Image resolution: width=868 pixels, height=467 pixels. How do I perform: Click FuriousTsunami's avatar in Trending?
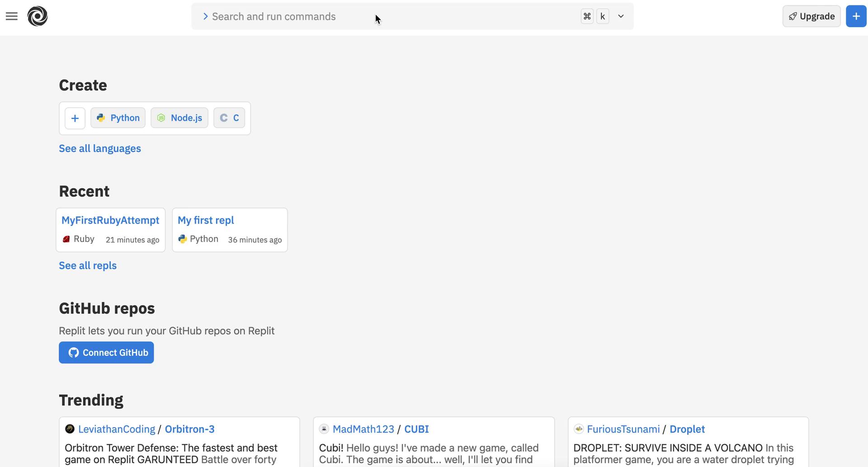tap(579, 429)
